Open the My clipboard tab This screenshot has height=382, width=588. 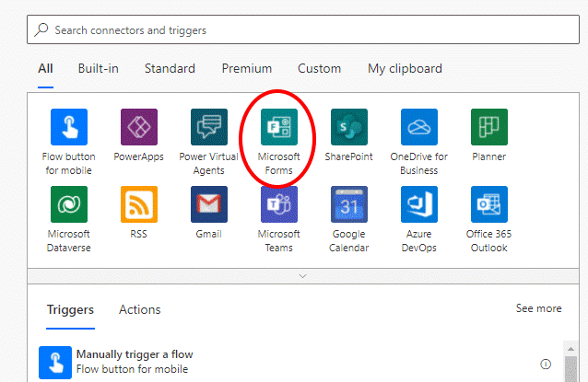(x=405, y=69)
